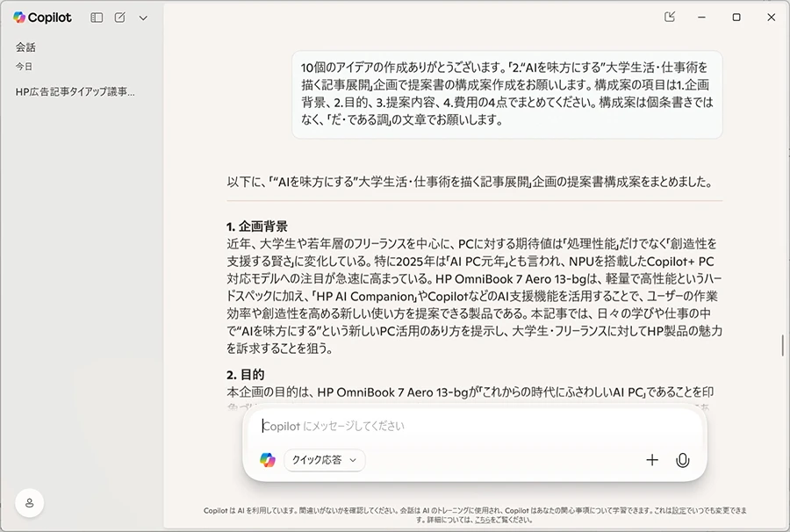The height and width of the screenshot is (532, 790).
Task: Click the reply intro line starting 以下に
Action: tap(470, 182)
